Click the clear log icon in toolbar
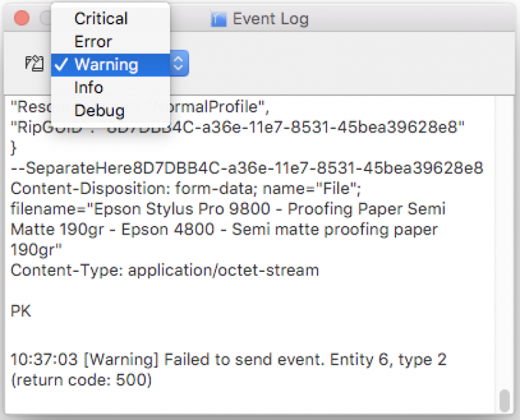520x420 pixels. (34, 64)
